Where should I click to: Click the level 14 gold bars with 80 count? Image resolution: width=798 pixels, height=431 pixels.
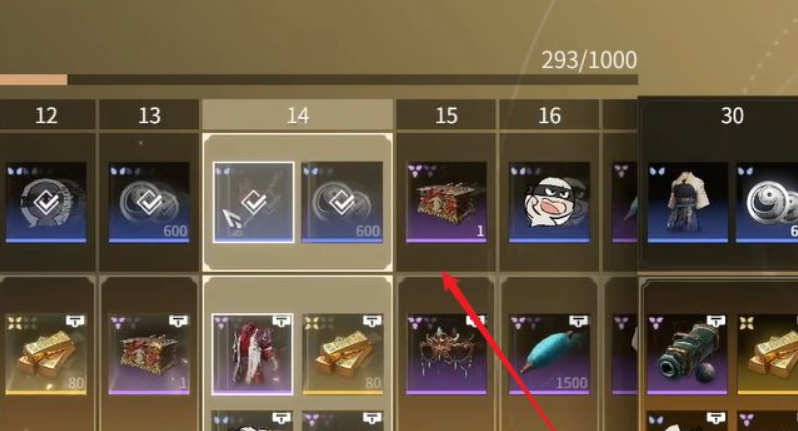point(343,354)
